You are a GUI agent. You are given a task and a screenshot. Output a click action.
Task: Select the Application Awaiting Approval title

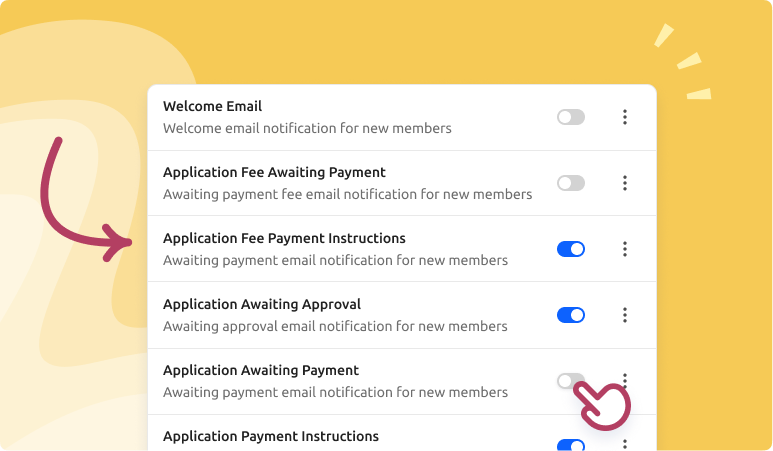point(262,304)
